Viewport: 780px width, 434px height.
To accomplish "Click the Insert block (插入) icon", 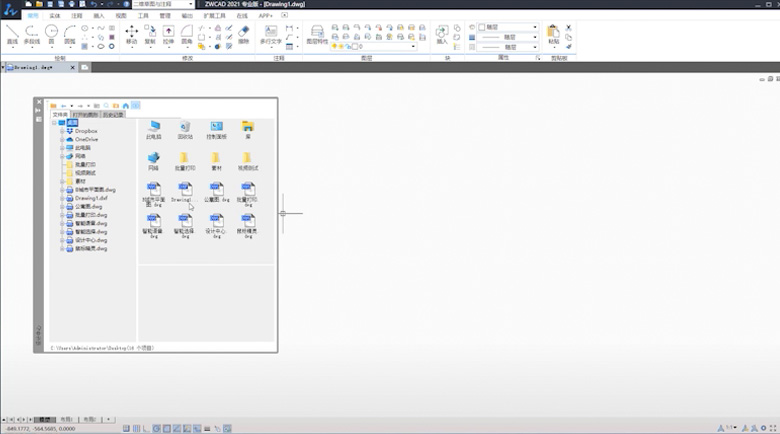I will click(x=443, y=35).
